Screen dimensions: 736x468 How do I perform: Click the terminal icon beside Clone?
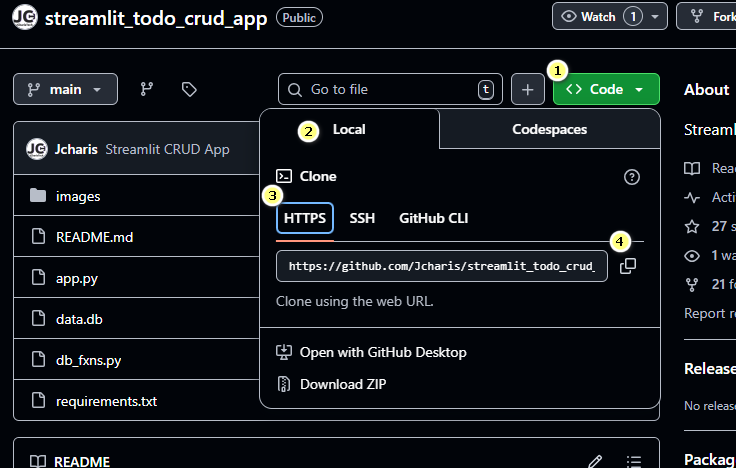pyautogui.click(x=284, y=176)
